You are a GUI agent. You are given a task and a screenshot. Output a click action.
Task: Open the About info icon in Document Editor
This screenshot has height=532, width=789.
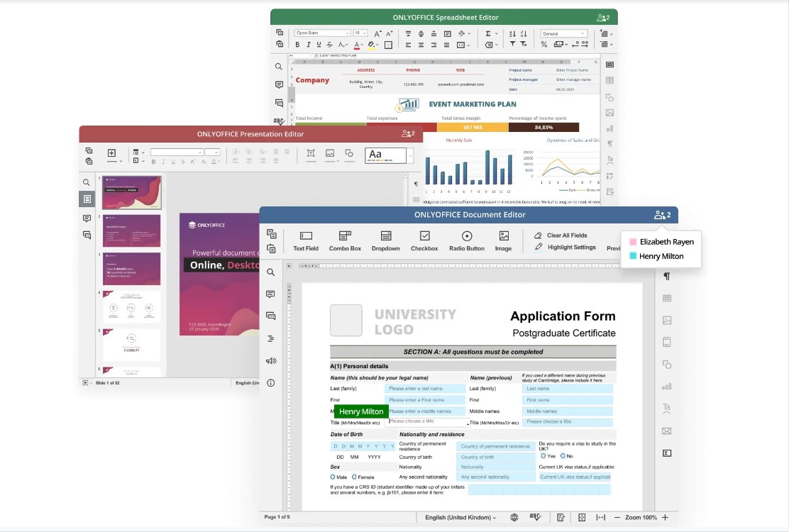pyautogui.click(x=271, y=382)
